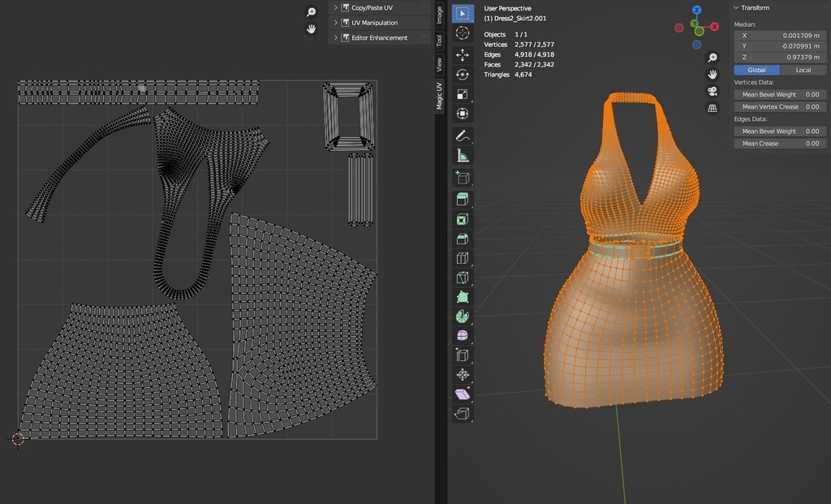Choose the Extrude Region tool
The width and height of the screenshot is (831, 504).
(461, 176)
